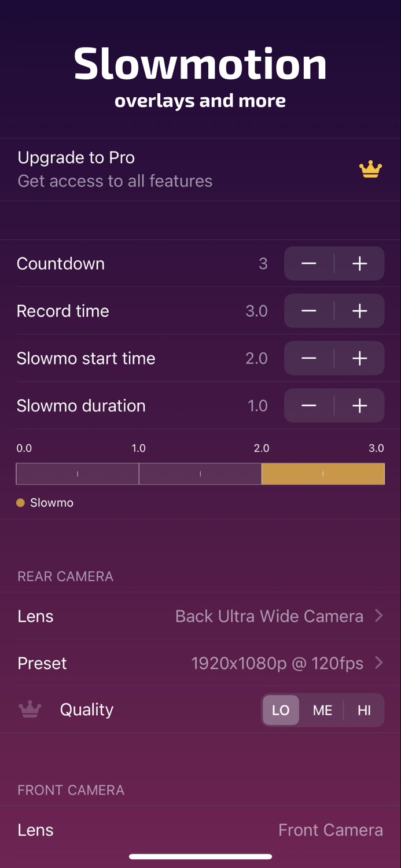Increase Countdown with the plus icon
This screenshot has height=868, width=401.
(359, 264)
